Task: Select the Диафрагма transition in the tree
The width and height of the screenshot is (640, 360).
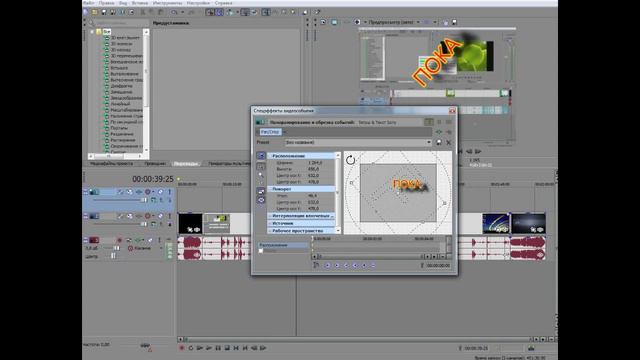Action: coord(121,86)
